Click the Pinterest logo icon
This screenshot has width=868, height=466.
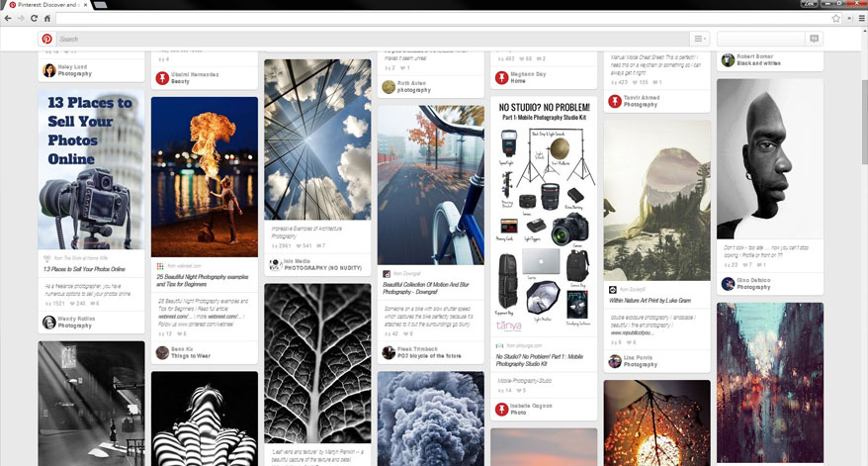47,39
